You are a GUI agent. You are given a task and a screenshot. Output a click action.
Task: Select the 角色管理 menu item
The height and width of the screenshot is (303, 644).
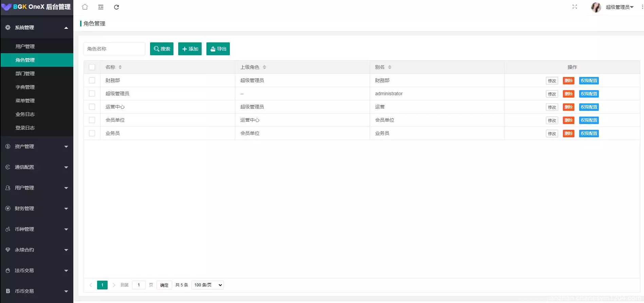click(x=37, y=60)
